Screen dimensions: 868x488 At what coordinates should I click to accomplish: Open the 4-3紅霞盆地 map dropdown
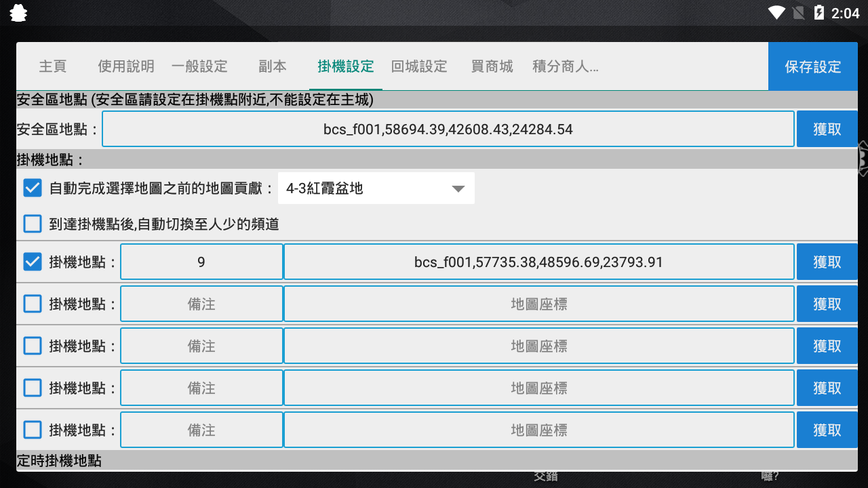pyautogui.click(x=376, y=188)
